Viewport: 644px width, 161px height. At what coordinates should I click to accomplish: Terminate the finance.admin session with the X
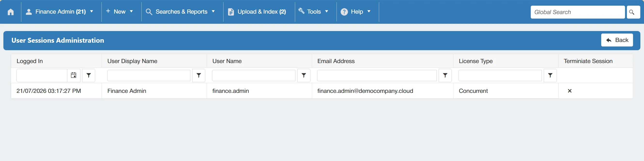(x=570, y=91)
